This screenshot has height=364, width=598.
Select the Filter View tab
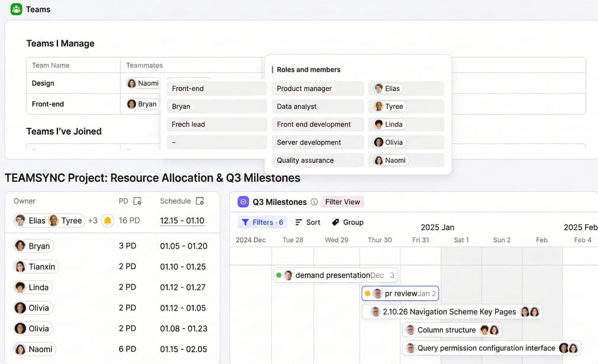tap(342, 202)
